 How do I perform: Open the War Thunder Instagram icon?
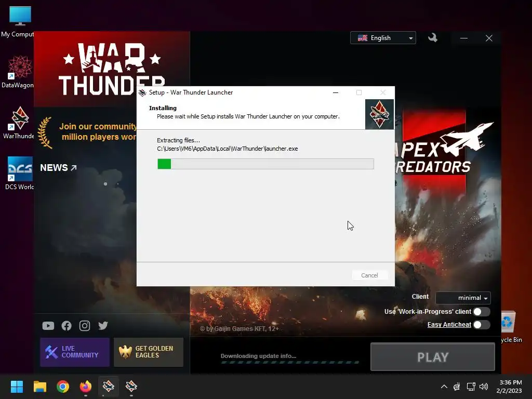85,326
